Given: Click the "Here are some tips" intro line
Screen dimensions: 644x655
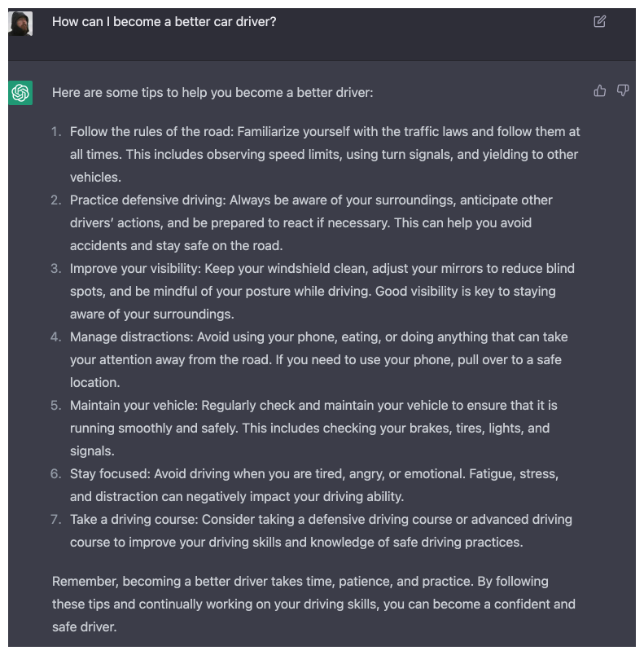Looking at the screenshot, I should pos(212,93).
